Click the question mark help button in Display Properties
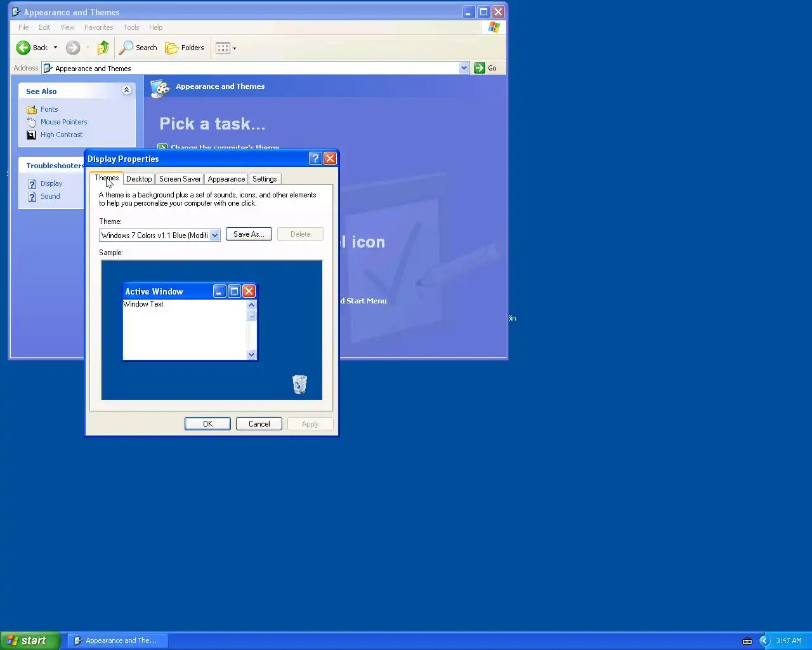Screen dimensions: 812x650 click(315, 159)
